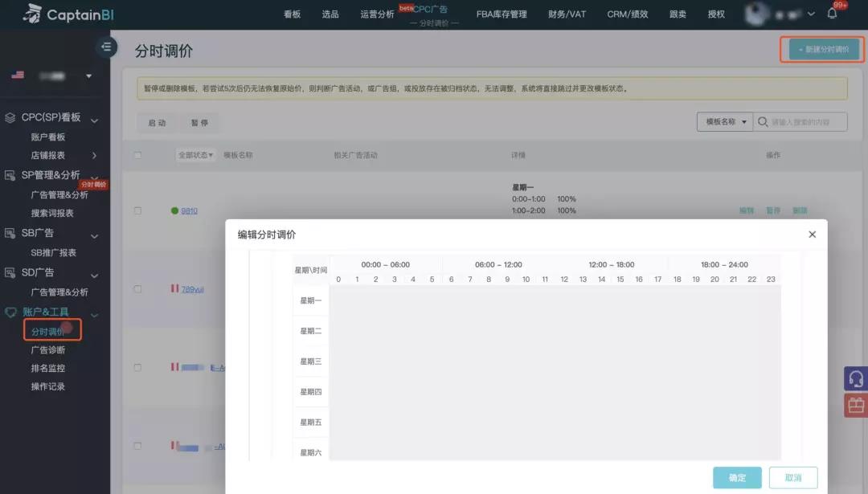Select 分时调价 in the sidebar
Image resolution: width=868 pixels, height=494 pixels.
tap(47, 332)
